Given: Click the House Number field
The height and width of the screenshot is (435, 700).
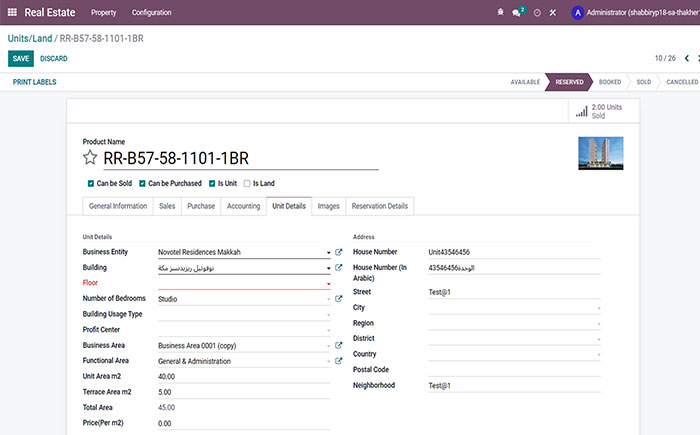Looking at the screenshot, I should 514,252.
